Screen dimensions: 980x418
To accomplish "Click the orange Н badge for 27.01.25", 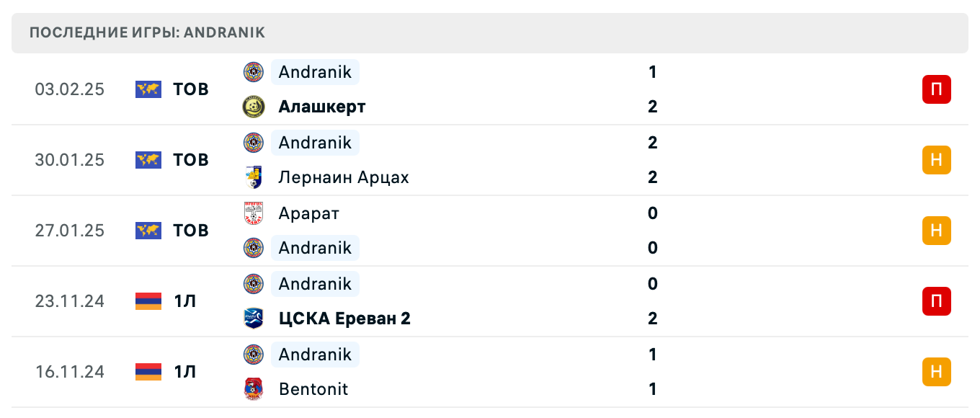I will coord(937,231).
